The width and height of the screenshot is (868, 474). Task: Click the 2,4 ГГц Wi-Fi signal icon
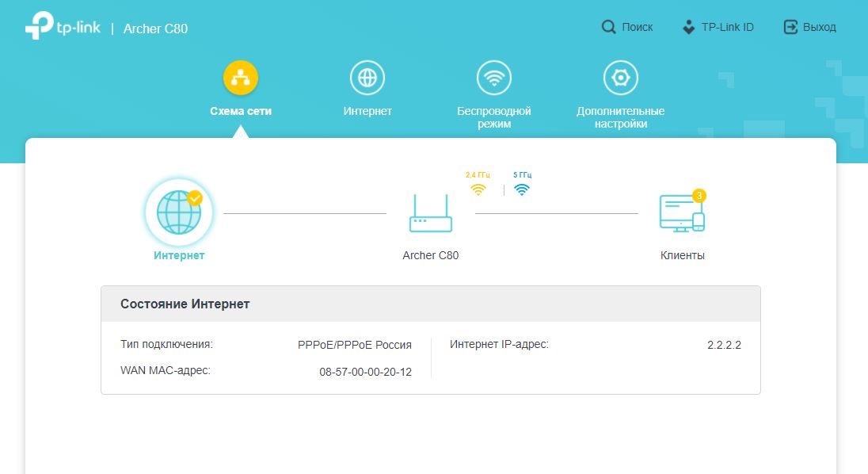coord(478,189)
